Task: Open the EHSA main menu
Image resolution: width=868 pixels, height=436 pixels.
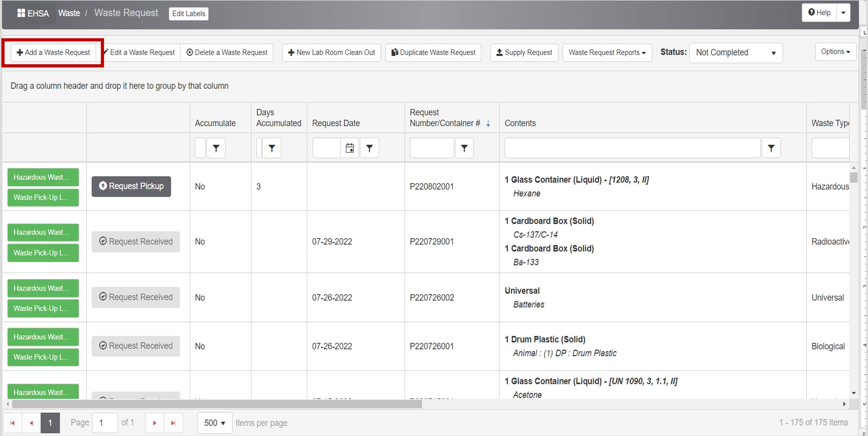Action: [x=33, y=13]
